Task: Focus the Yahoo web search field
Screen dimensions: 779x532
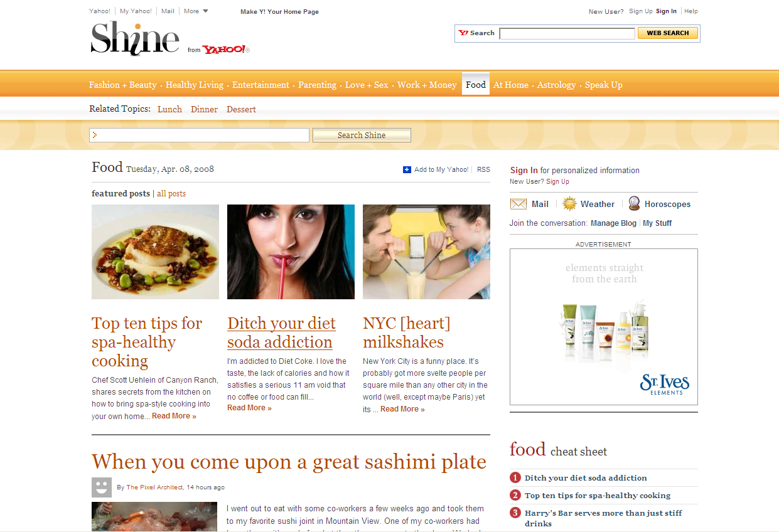Action: tap(567, 33)
